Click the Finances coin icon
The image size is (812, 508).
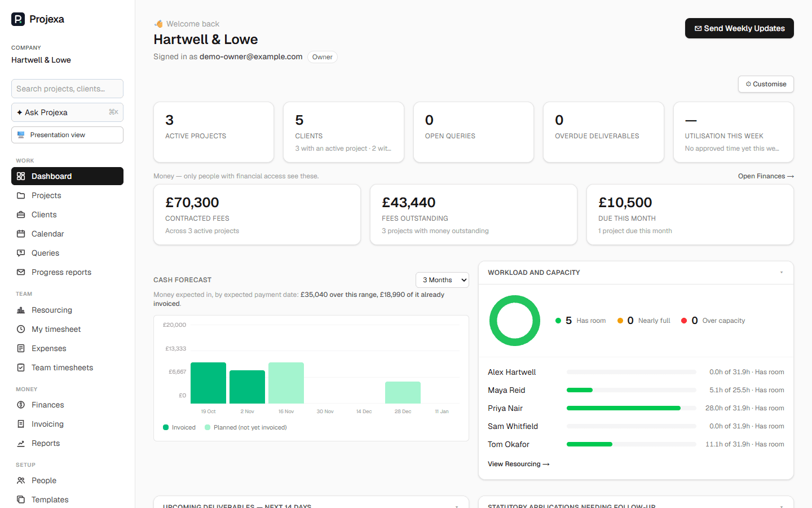[x=21, y=405]
